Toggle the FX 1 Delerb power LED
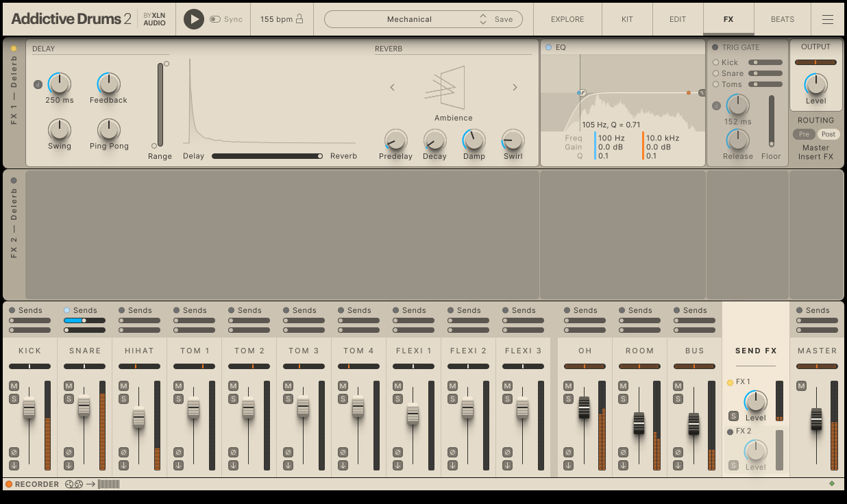Image resolution: width=847 pixels, height=504 pixels. [x=14, y=49]
